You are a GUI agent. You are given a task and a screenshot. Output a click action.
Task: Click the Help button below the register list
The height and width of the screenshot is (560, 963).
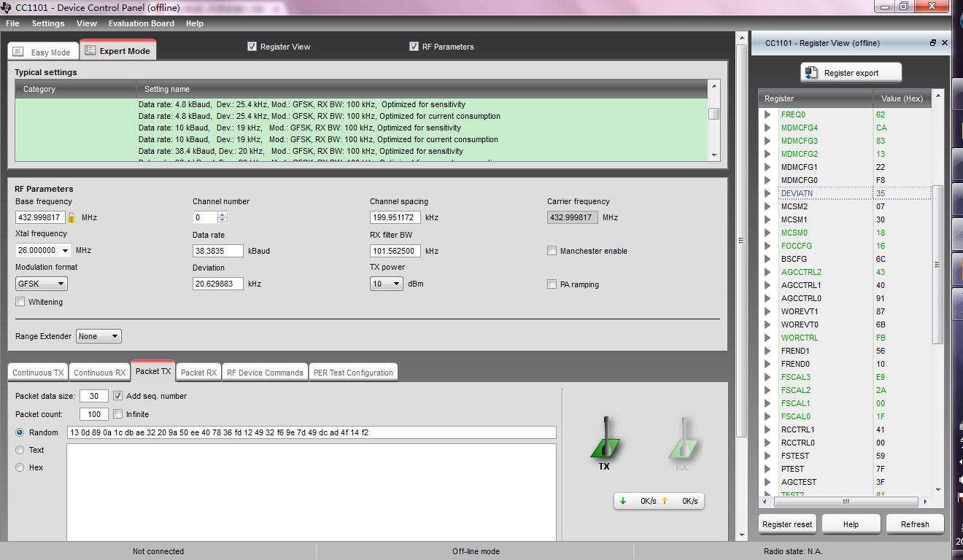851,524
